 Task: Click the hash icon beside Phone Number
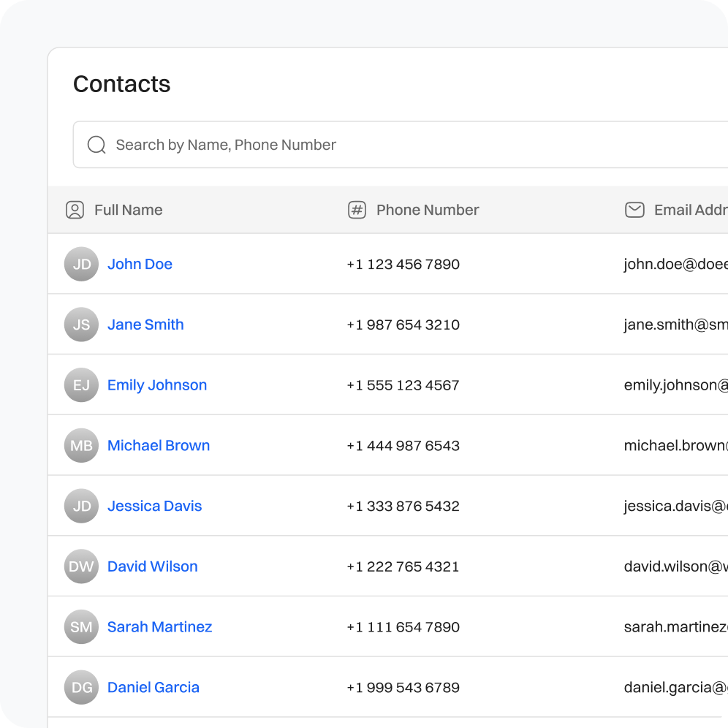point(357,210)
